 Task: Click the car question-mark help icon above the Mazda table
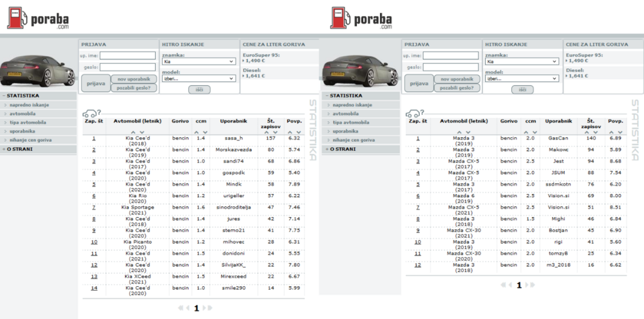click(415, 113)
